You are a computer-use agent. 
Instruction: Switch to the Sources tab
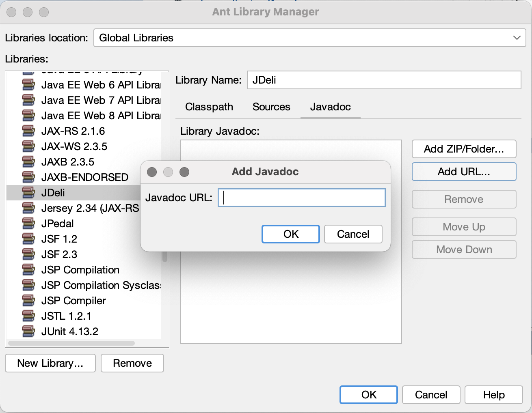(271, 107)
